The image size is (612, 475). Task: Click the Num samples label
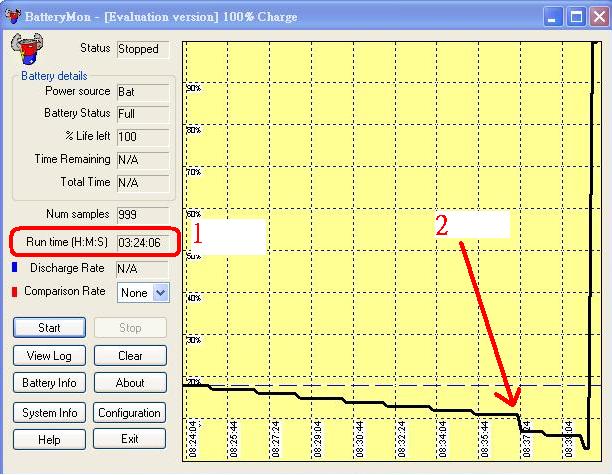(x=78, y=214)
